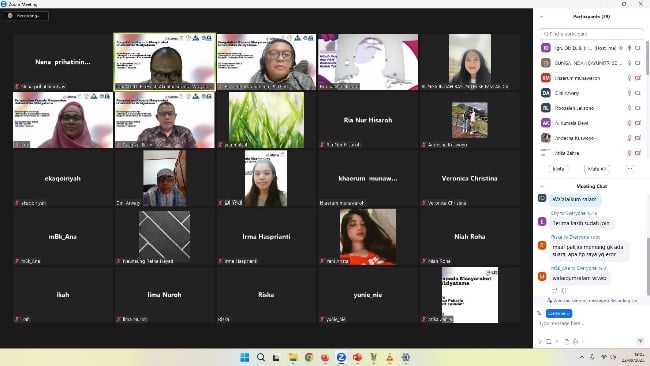Toggle video for Khaerum Munawaroh in participants list
The image size is (650, 366).
coord(638,78)
